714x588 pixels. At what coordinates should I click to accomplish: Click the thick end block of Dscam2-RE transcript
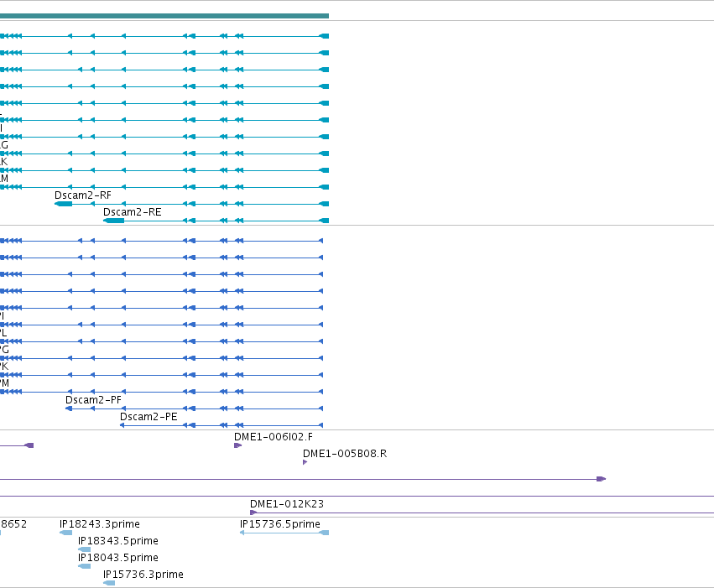pos(114,221)
